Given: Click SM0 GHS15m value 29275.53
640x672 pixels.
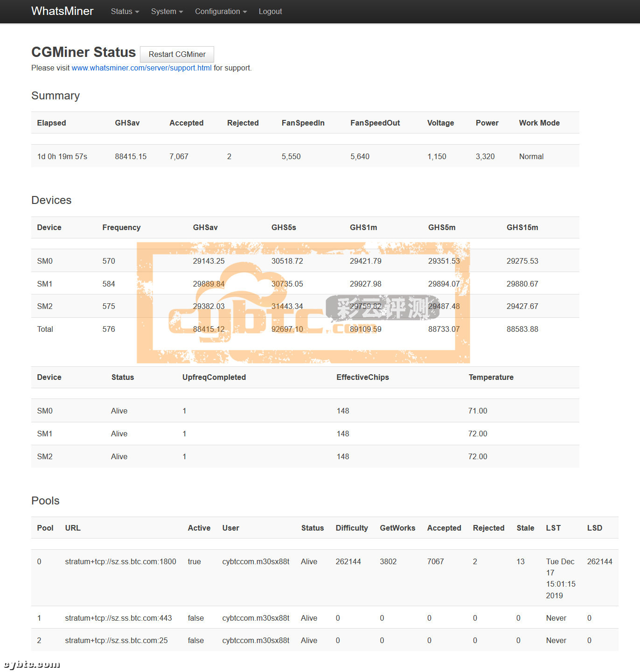Looking at the screenshot, I should tap(522, 261).
